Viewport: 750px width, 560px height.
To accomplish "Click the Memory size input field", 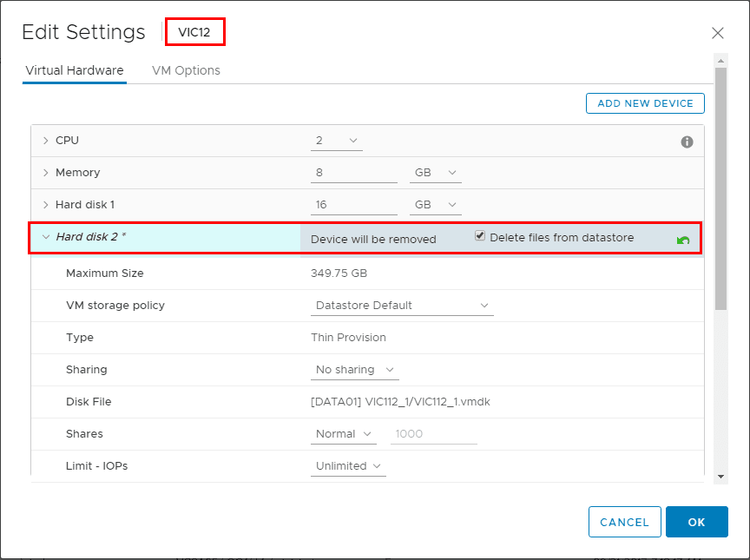I will tap(353, 173).
